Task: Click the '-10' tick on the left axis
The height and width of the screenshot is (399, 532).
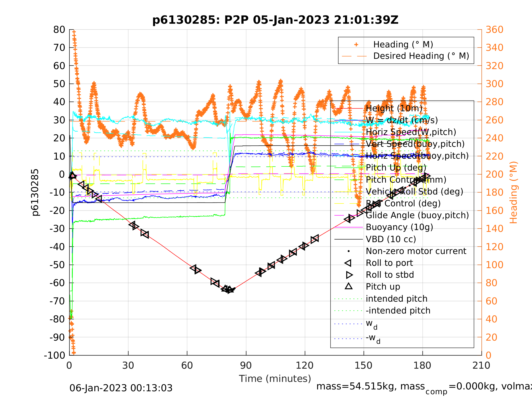Action: [x=57, y=192]
